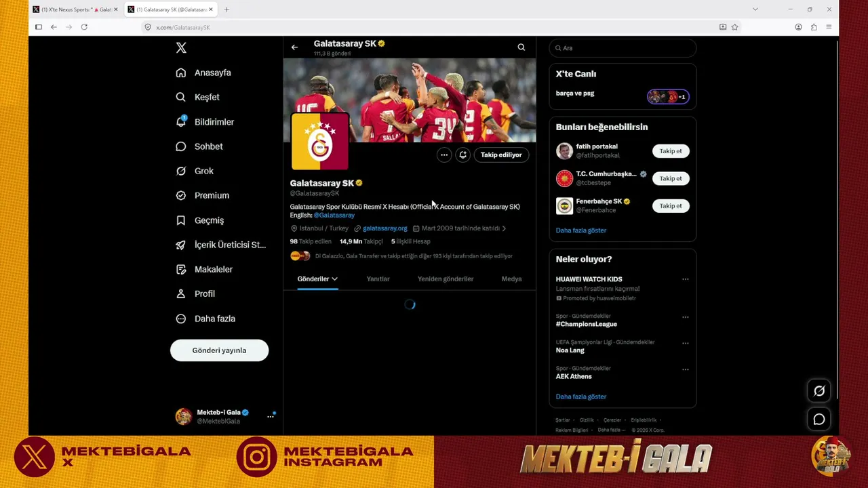868x488 pixels.
Task: Open Daha fazla menu in the left sidebar
Action: tap(205, 319)
